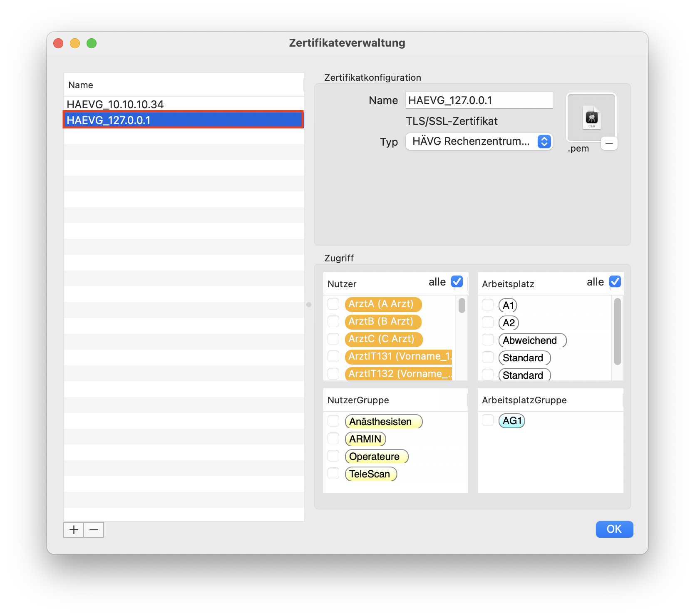Check the ARMIN group checkbox
695x616 pixels.
pyautogui.click(x=333, y=439)
